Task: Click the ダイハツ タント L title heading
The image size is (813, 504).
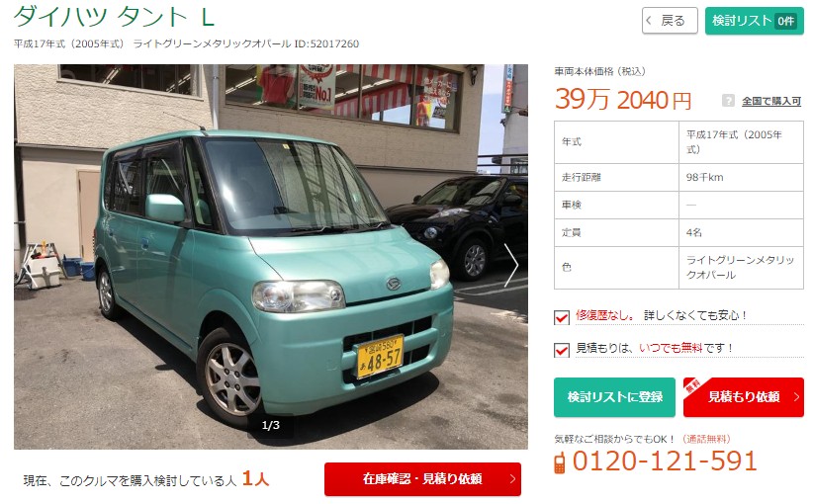Action: 114,17
